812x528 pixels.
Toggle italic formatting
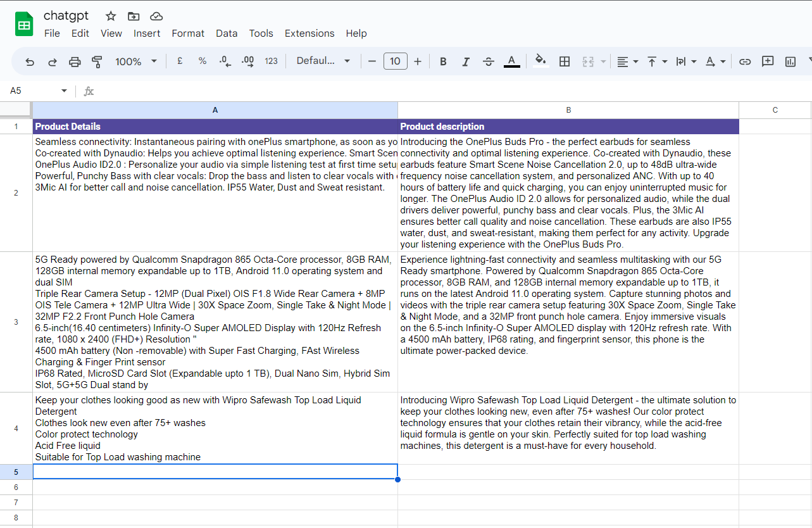pyautogui.click(x=466, y=61)
